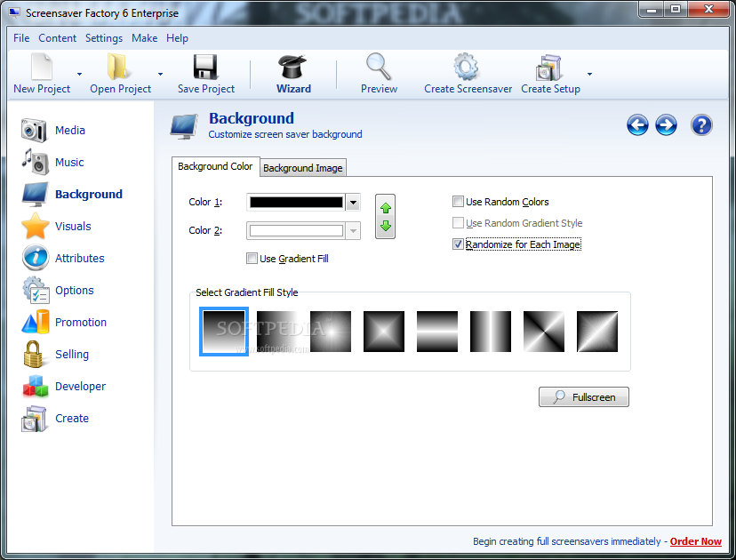Expand the Create Setup dropdown arrow
Image resolution: width=736 pixels, height=560 pixels.
[x=589, y=75]
